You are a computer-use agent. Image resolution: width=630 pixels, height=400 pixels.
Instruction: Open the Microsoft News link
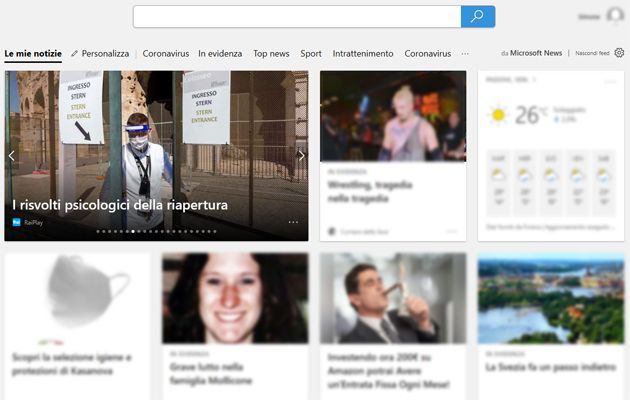pos(536,53)
